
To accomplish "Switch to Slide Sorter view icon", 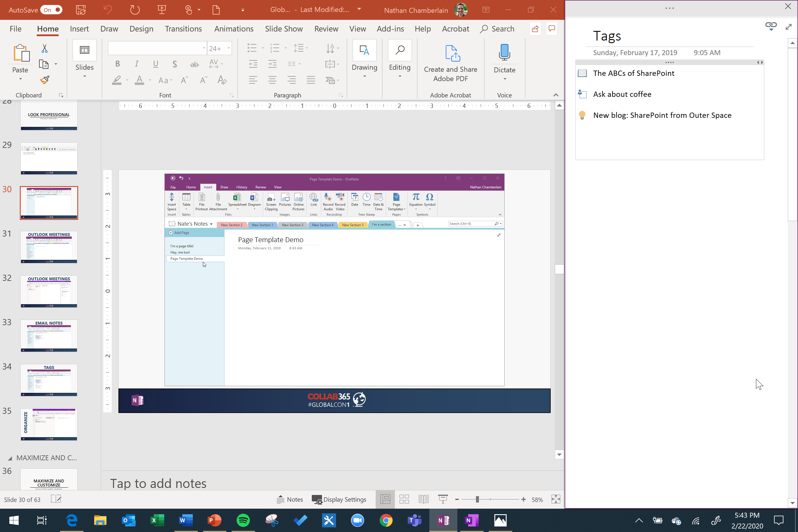I will pyautogui.click(x=404, y=499).
